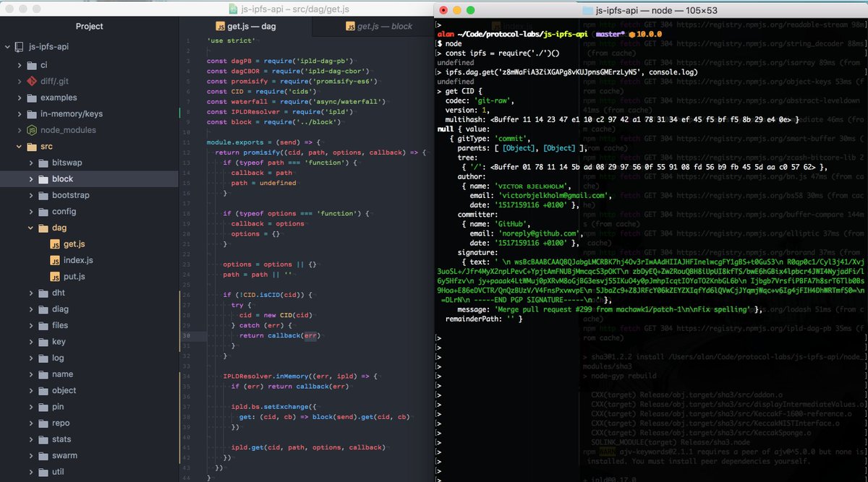The width and height of the screenshot is (868, 482).
Task: Click the key folder icon
Action: (43, 342)
